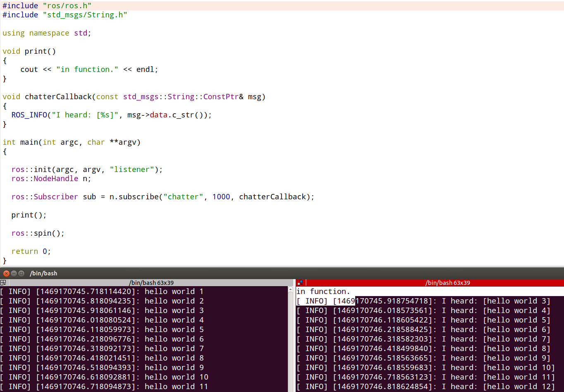Click the "return 0;" statement
Image resolution: width=564 pixels, height=392 pixels.
pyautogui.click(x=31, y=251)
